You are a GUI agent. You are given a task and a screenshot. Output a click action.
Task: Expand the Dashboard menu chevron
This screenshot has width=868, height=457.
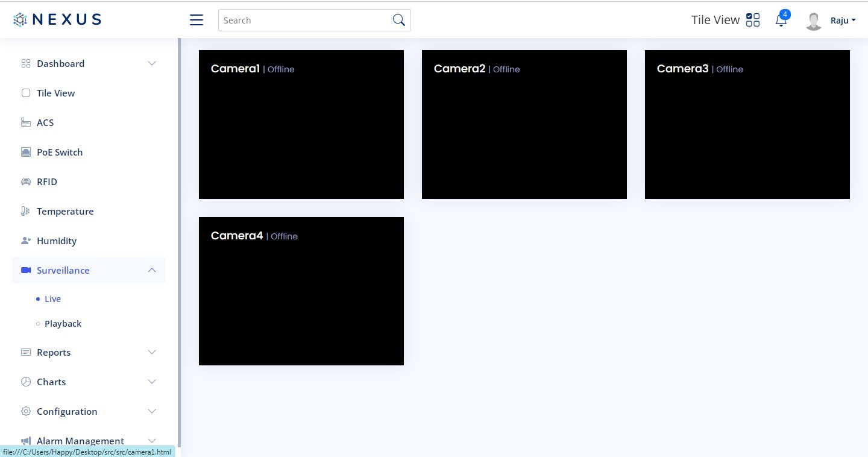(x=152, y=63)
